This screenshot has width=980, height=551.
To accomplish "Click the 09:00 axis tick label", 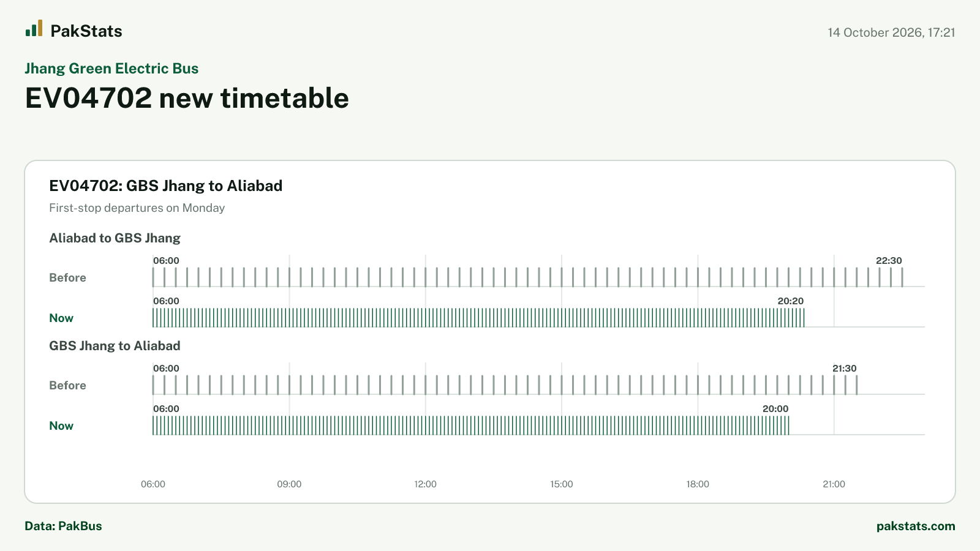I will point(289,484).
